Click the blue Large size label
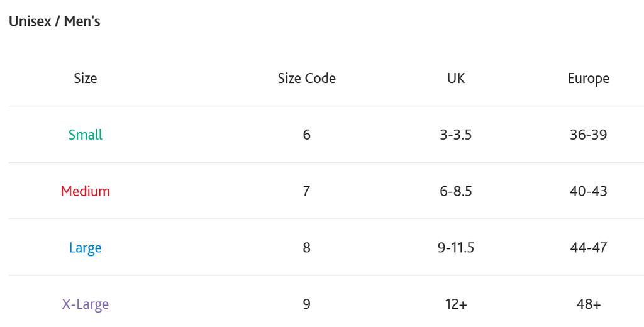Image resolution: width=644 pixels, height=327 pixels. click(86, 248)
